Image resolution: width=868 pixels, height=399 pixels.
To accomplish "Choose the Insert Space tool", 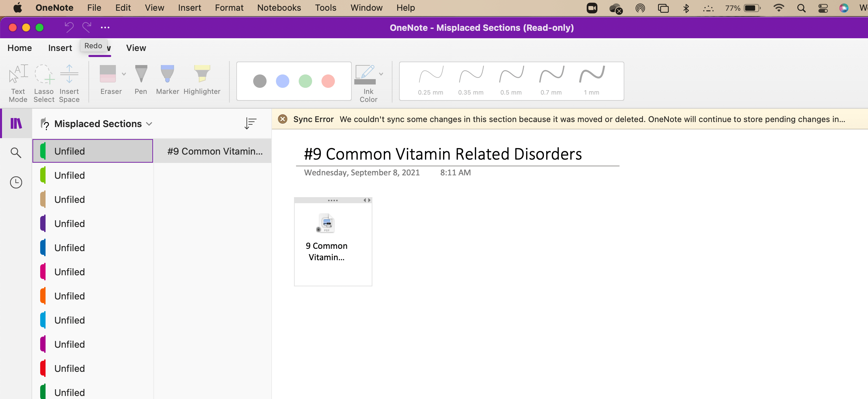I will [69, 83].
